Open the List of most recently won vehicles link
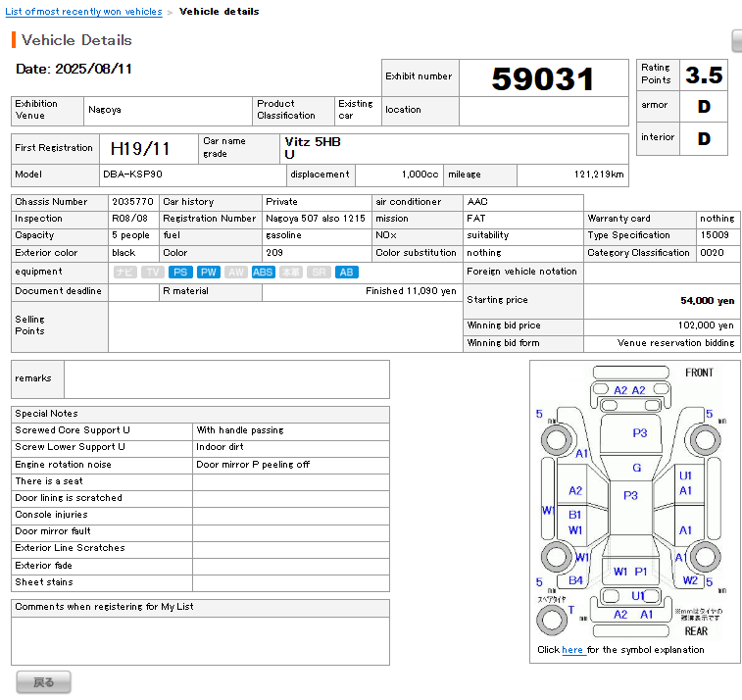742x700 pixels. (x=83, y=12)
